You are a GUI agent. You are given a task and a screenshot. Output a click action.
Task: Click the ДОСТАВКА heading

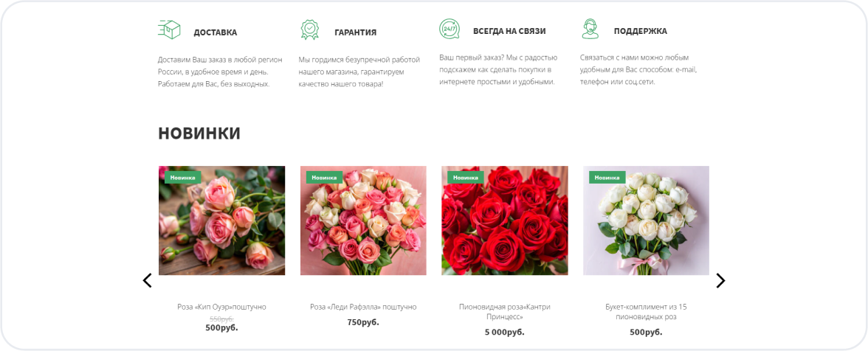(216, 32)
